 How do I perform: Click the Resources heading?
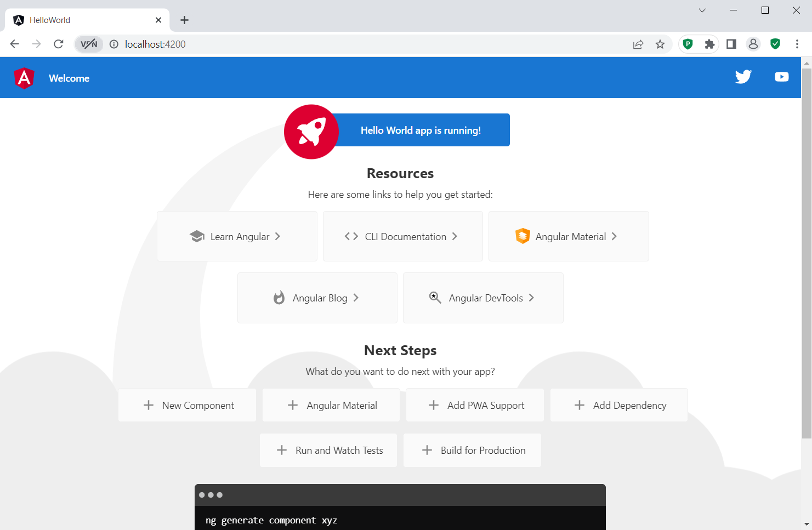[400, 173]
